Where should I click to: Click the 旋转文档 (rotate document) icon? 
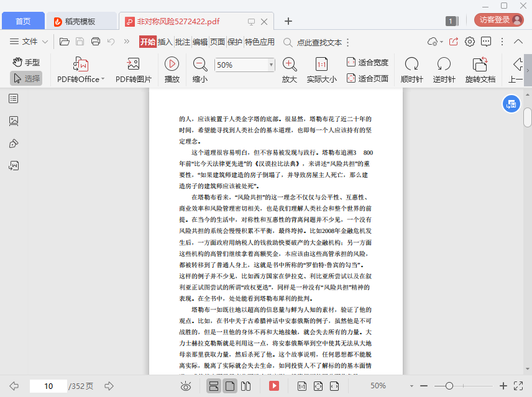coord(480,64)
